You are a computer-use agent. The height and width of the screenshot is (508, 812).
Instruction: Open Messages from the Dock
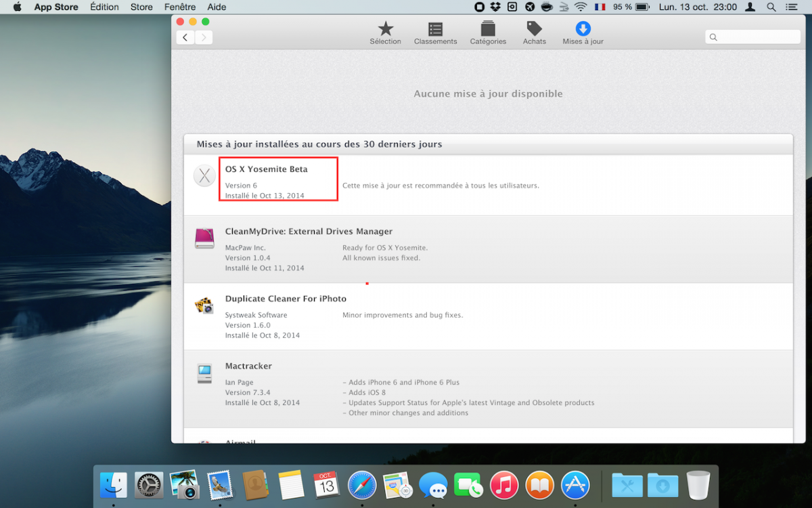click(433, 485)
